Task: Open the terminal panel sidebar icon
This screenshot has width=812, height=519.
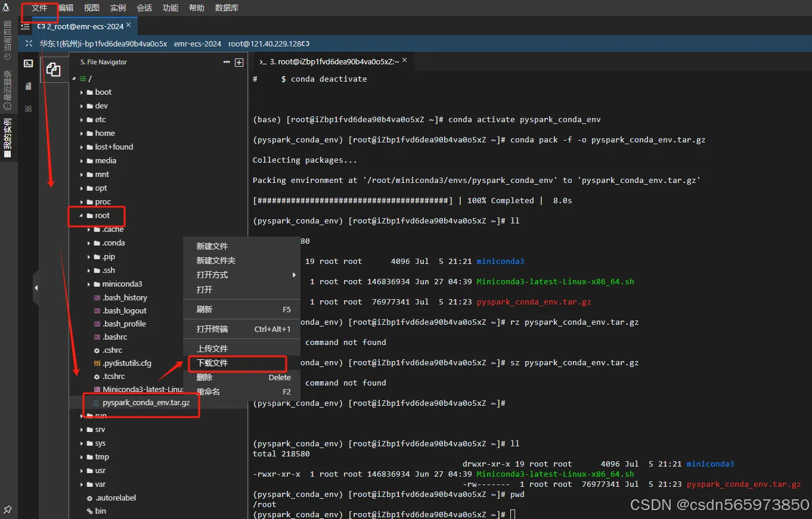Action: pyautogui.click(x=28, y=64)
